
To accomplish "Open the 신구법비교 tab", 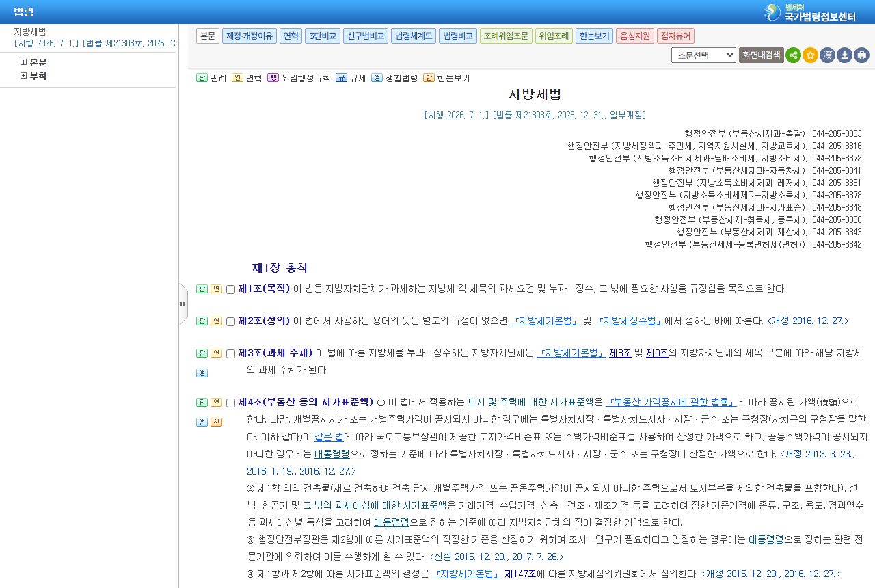I will point(366,36).
